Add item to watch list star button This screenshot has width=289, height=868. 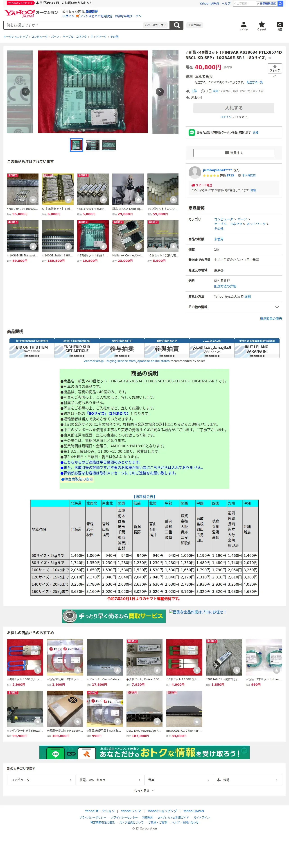pos(275,68)
